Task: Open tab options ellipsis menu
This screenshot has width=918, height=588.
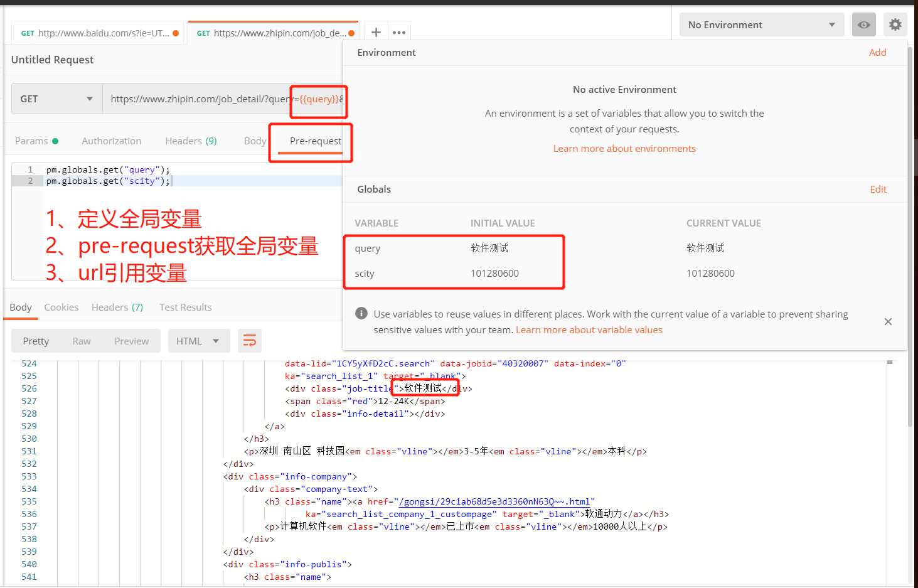Action: point(399,33)
